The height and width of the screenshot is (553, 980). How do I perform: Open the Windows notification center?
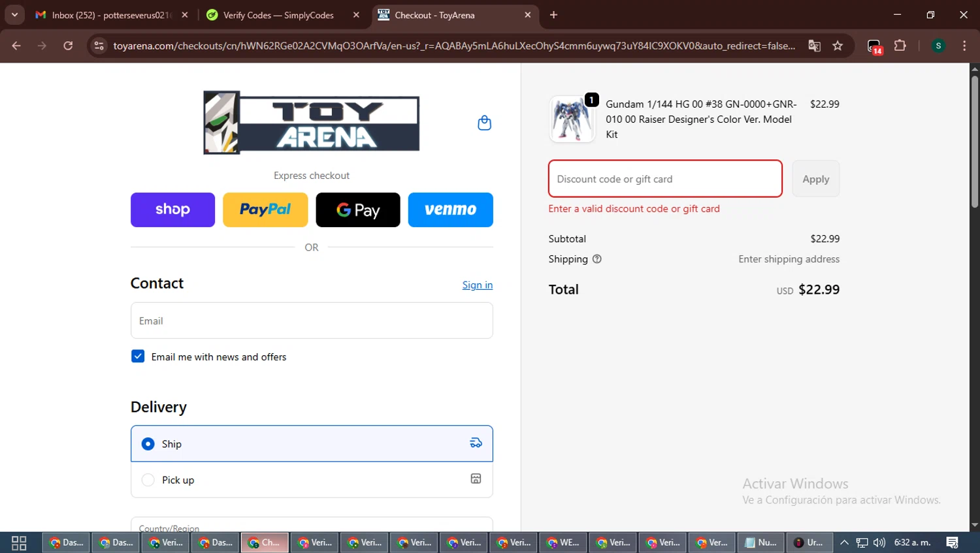[x=952, y=543]
